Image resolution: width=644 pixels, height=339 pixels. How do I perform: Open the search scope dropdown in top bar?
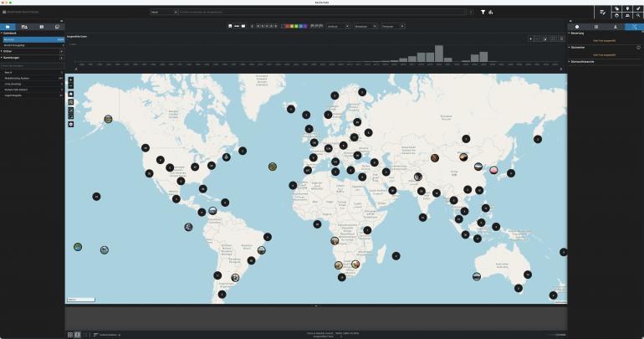(x=163, y=13)
